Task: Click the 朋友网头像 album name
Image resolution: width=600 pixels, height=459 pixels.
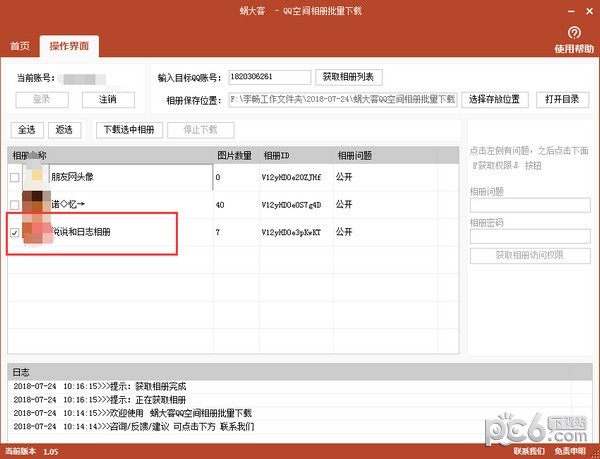Action: point(73,177)
